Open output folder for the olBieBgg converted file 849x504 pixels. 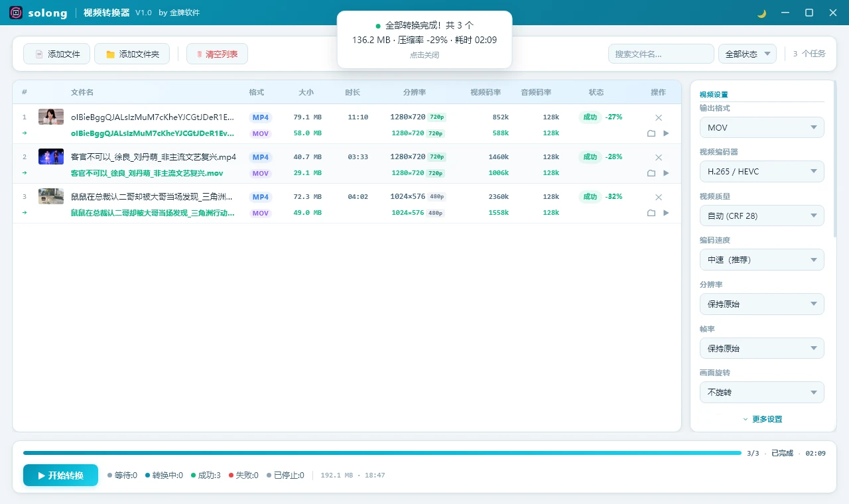click(652, 133)
